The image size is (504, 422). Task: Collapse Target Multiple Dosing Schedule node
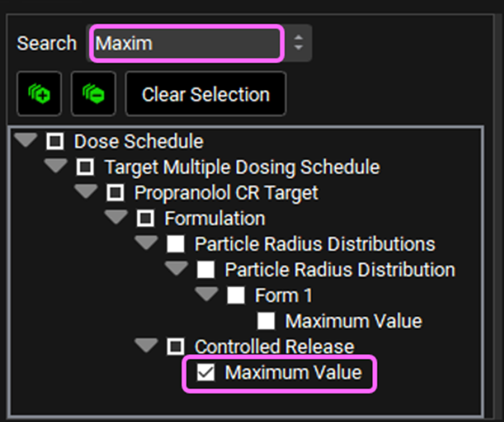(x=56, y=166)
